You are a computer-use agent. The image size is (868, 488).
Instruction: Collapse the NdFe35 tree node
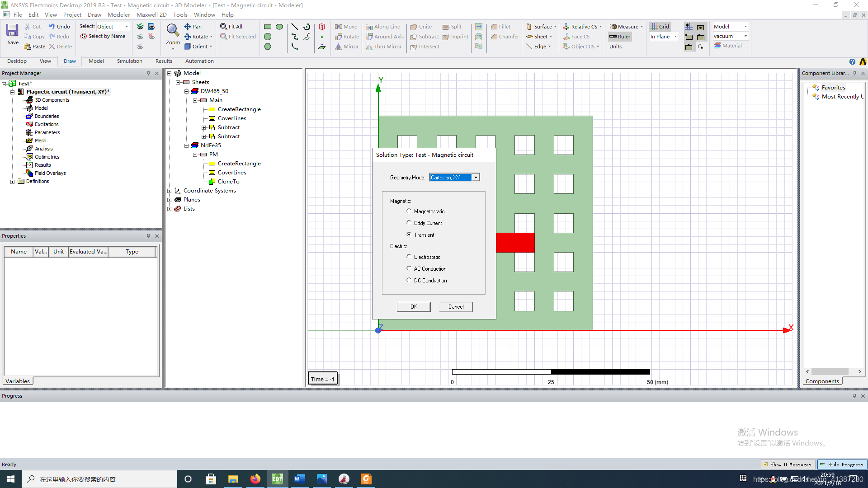coord(186,145)
